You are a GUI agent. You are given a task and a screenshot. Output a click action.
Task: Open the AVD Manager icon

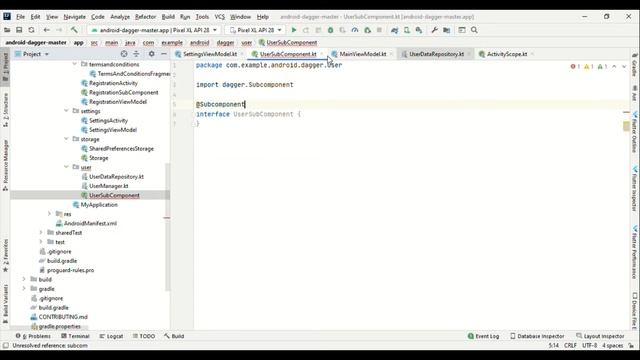click(x=407, y=30)
